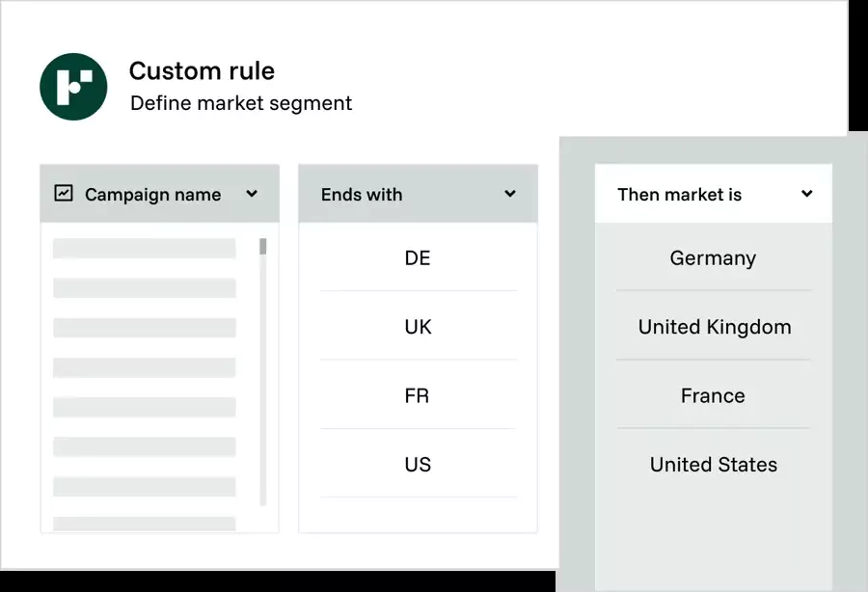868x592 pixels.
Task: Click the Then market is header label
Action: coord(680,194)
